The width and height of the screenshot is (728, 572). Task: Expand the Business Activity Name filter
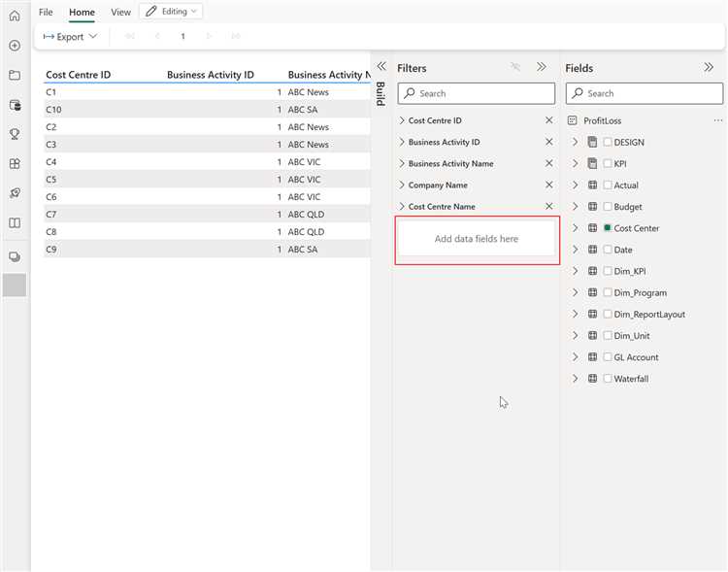(x=402, y=163)
